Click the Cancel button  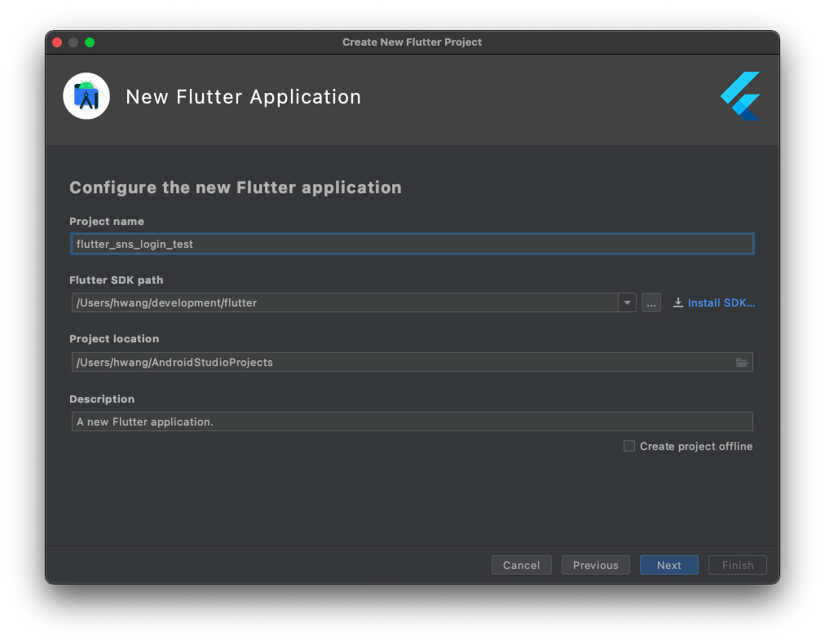click(x=522, y=565)
